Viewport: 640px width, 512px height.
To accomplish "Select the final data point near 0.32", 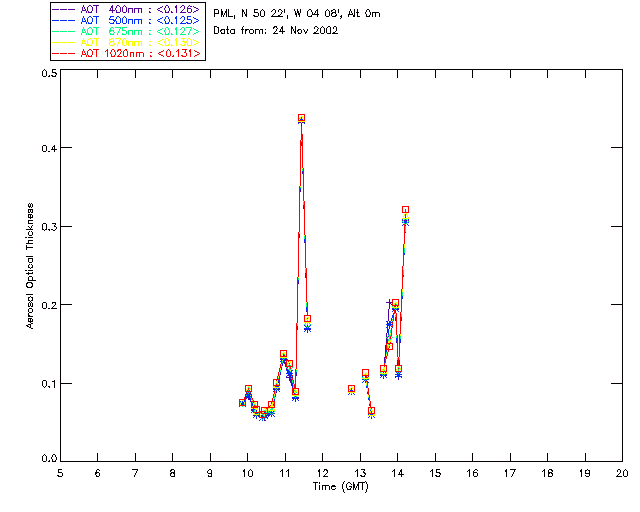I will (x=405, y=210).
